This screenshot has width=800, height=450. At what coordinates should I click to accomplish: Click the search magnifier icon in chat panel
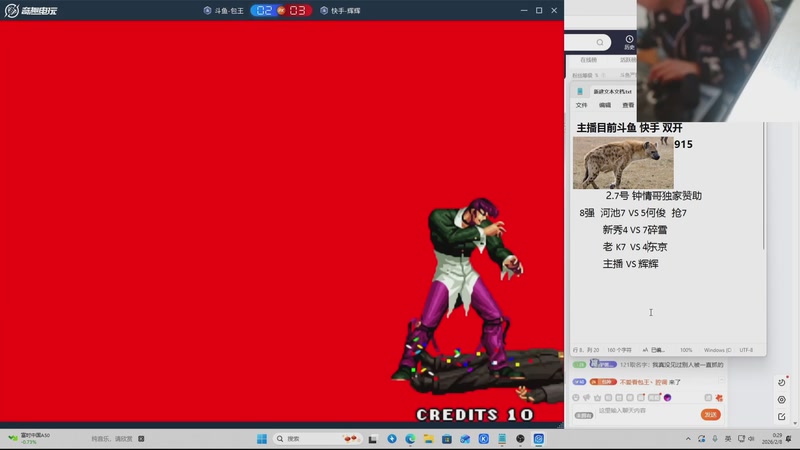pos(600,42)
